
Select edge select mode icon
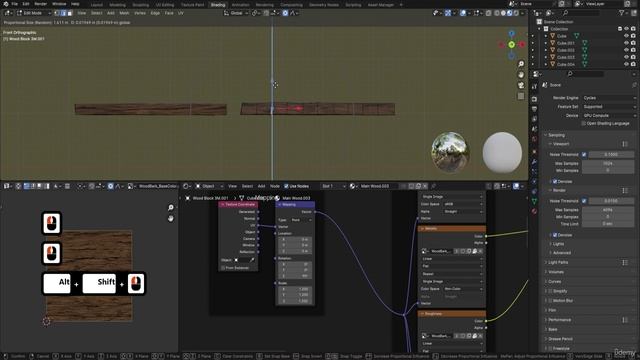[63, 13]
